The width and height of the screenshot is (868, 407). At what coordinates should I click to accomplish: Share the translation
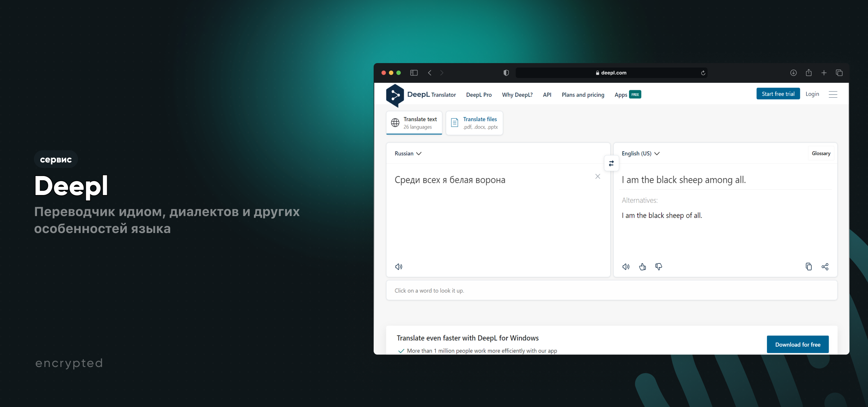(825, 267)
